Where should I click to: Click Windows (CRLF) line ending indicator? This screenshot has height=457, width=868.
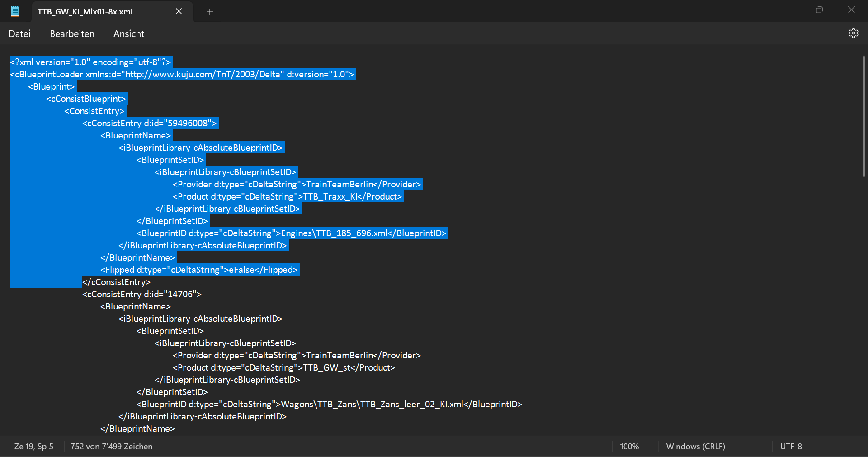pyautogui.click(x=695, y=447)
